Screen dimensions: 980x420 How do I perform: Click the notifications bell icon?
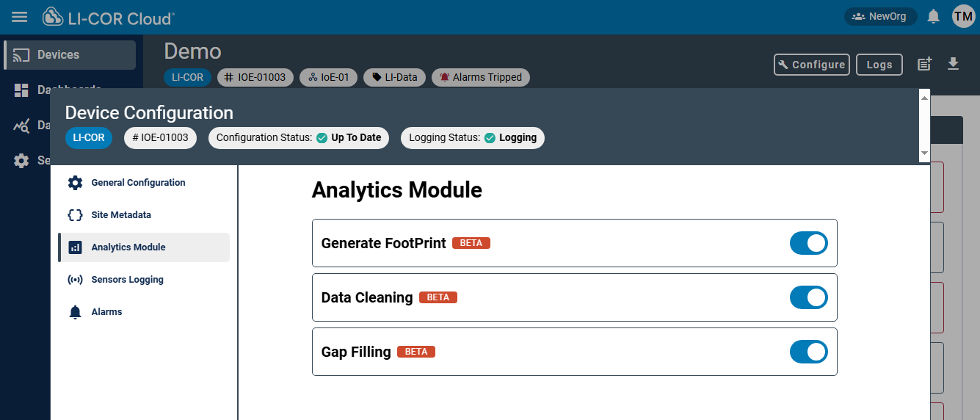[934, 16]
